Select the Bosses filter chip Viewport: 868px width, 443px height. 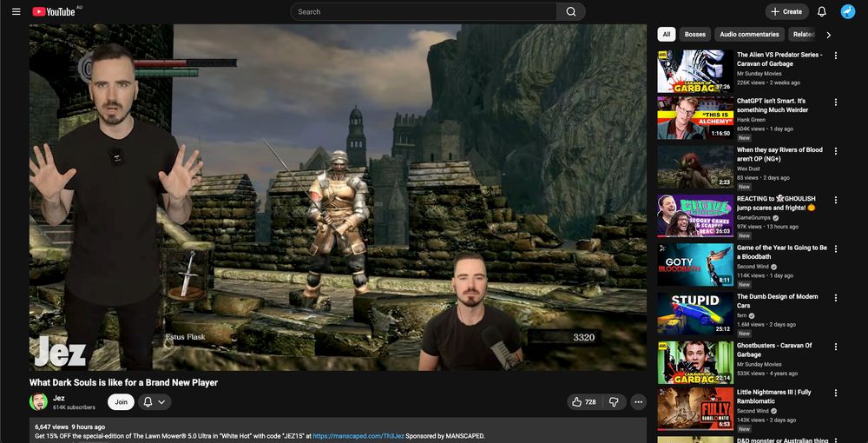tap(694, 35)
